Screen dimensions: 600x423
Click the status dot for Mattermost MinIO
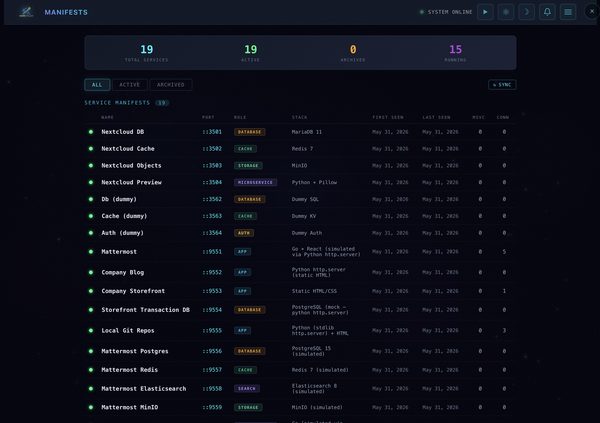91,407
